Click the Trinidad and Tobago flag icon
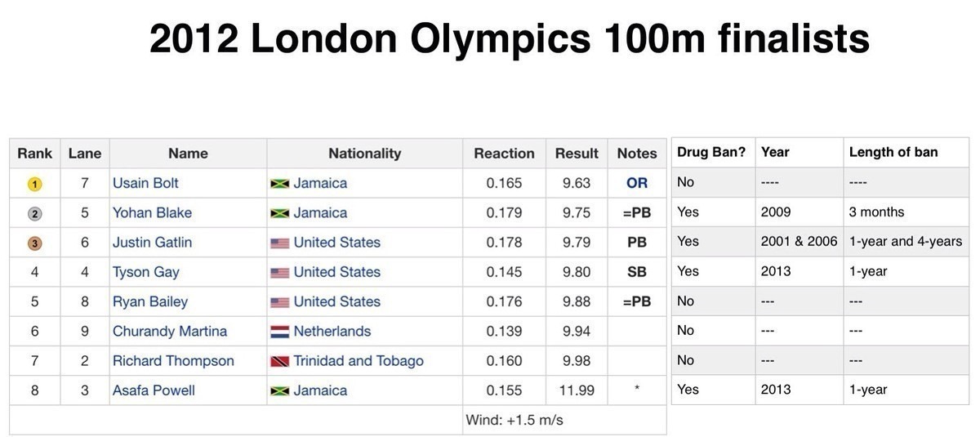This screenshot has width=980, height=437. pos(280,361)
